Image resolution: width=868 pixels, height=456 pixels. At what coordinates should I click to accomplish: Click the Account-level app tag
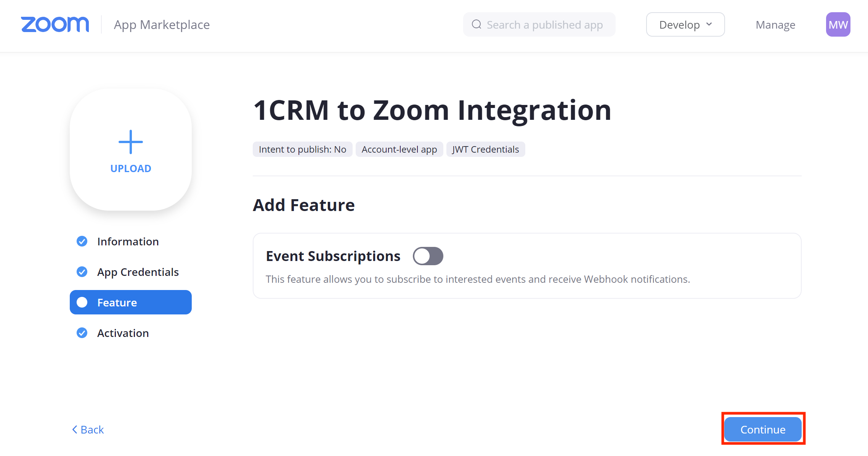399,149
